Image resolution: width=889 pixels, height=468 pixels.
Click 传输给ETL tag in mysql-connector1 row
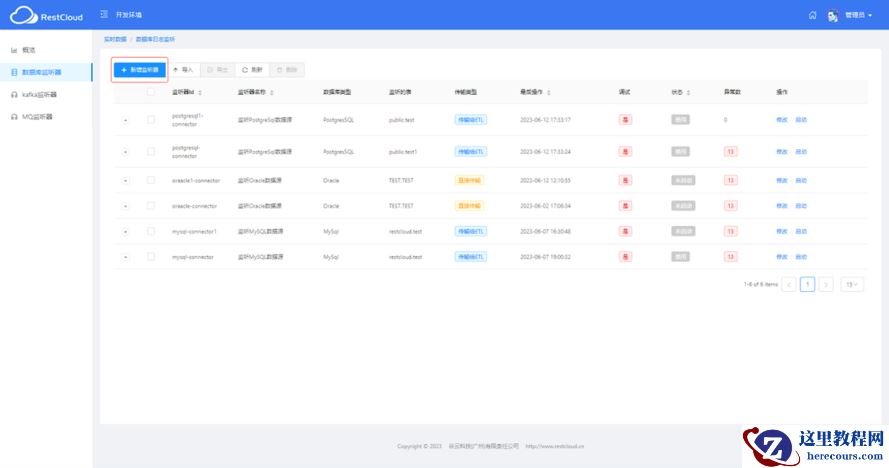(471, 231)
